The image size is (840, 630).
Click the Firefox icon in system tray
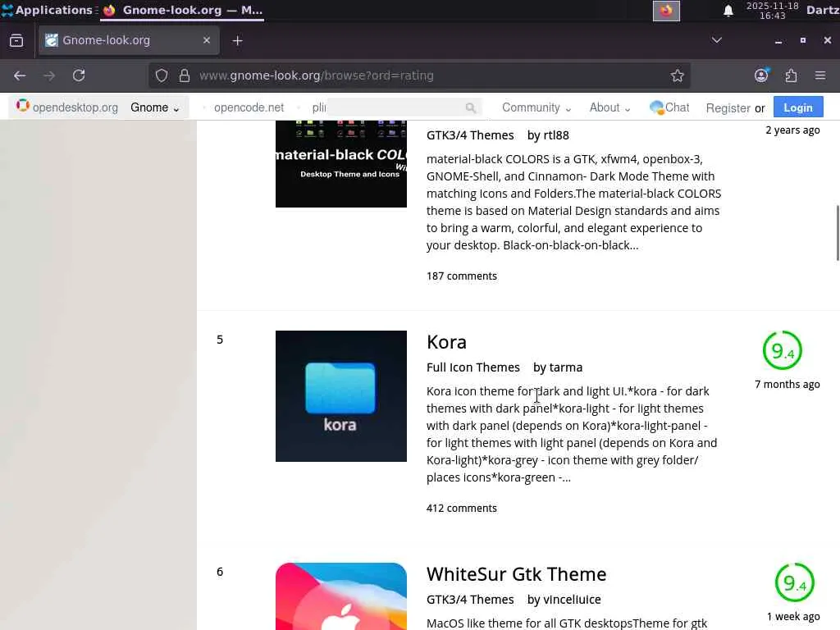(x=666, y=11)
